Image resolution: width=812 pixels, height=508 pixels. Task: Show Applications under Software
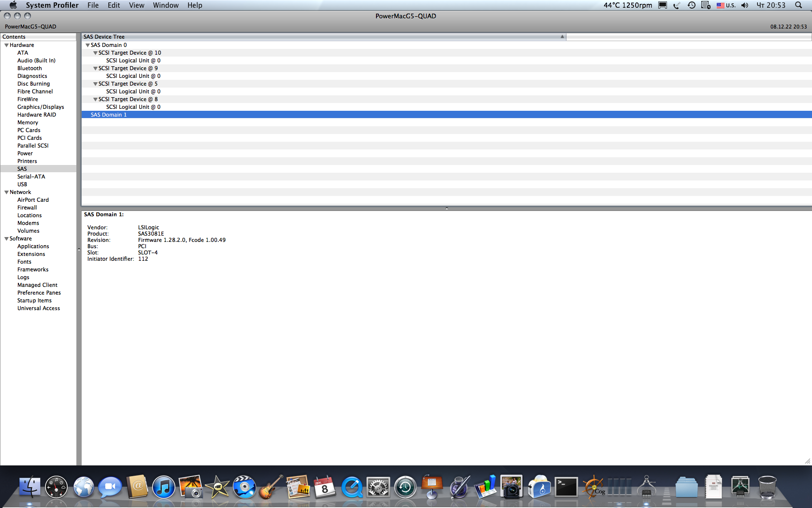(x=33, y=246)
